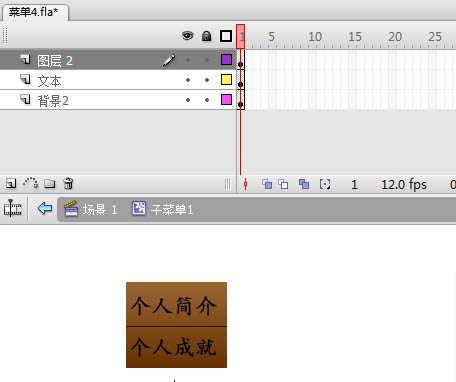Enable edit multiple frames
The width and height of the screenshot is (456, 382).
click(304, 184)
